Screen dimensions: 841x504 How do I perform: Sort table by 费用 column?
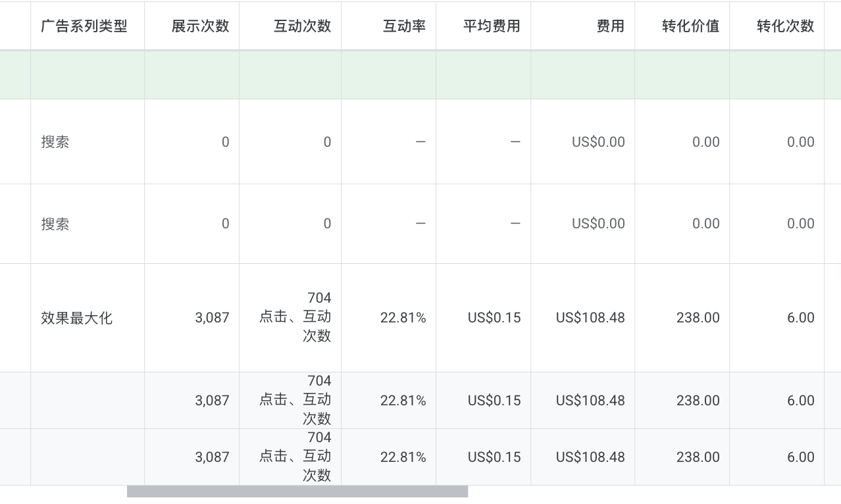tap(610, 26)
